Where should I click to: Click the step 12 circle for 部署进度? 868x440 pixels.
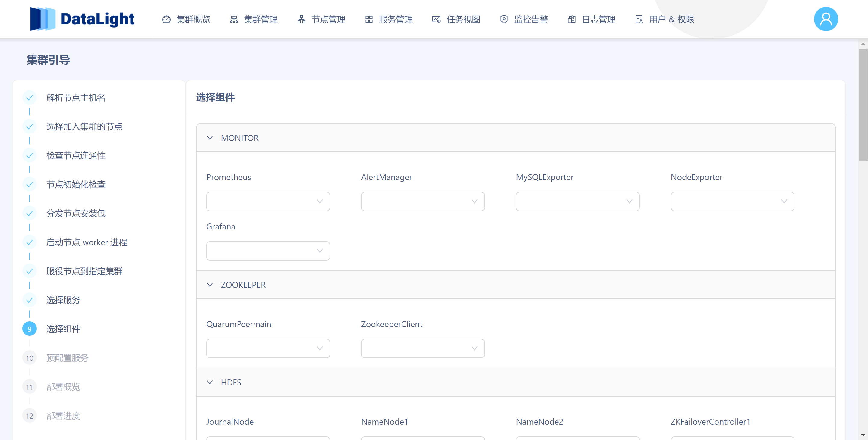29,416
